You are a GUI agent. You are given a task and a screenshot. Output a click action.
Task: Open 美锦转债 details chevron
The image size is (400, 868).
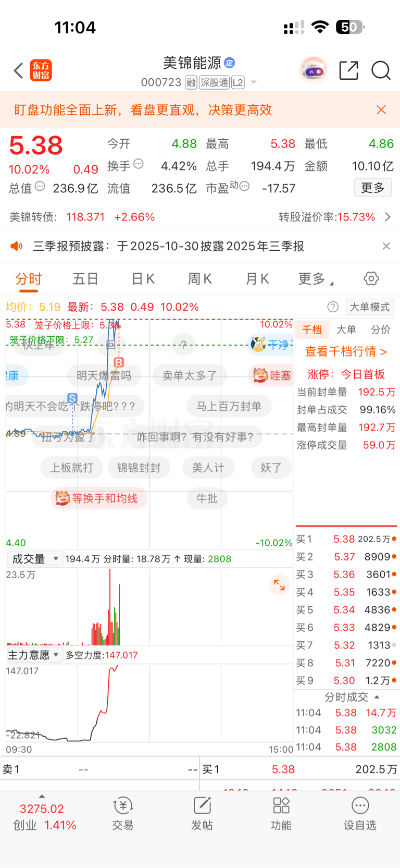pyautogui.click(x=387, y=217)
